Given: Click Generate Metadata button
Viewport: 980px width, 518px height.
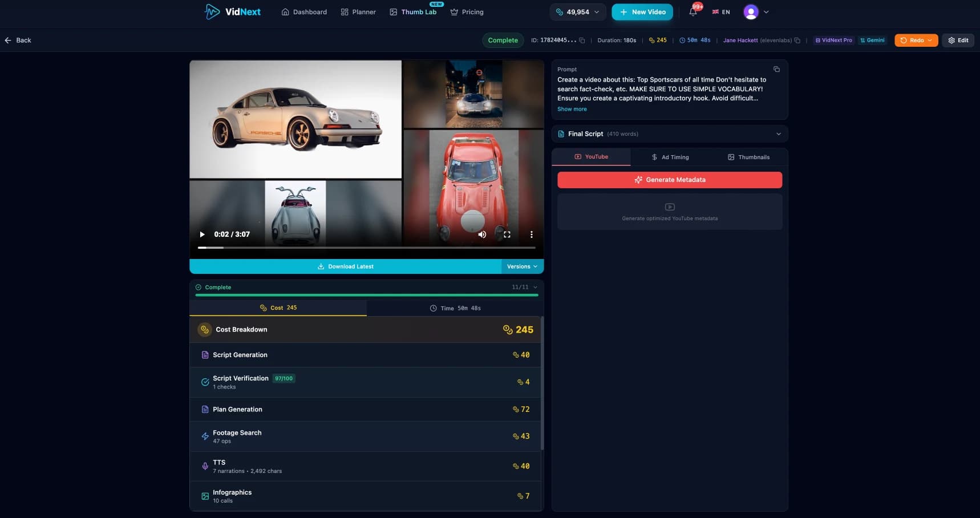Looking at the screenshot, I should [670, 180].
